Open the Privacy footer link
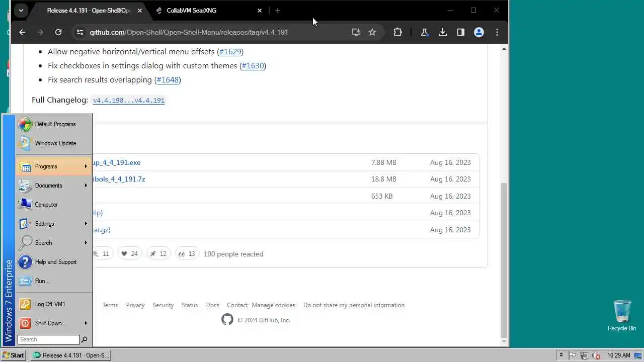The width and height of the screenshot is (644, 362). point(135,305)
